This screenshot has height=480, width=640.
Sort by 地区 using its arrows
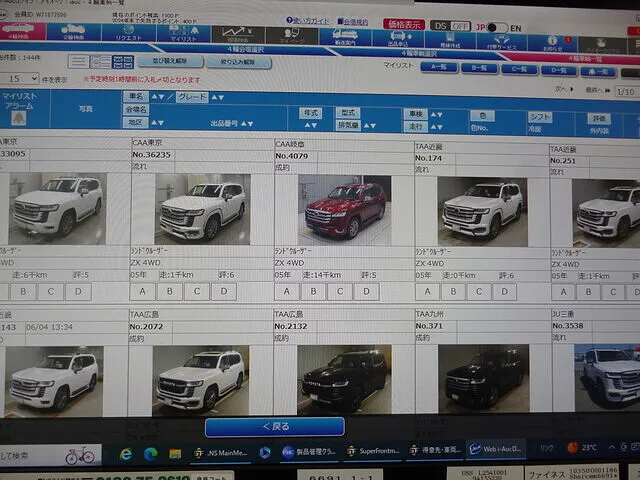tap(157, 122)
